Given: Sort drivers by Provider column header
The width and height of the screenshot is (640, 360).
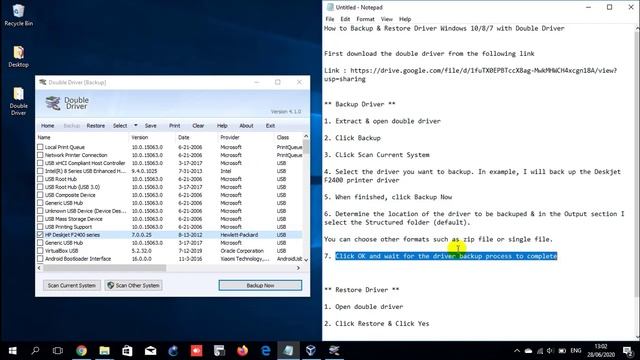Looking at the screenshot, I should click(246, 137).
